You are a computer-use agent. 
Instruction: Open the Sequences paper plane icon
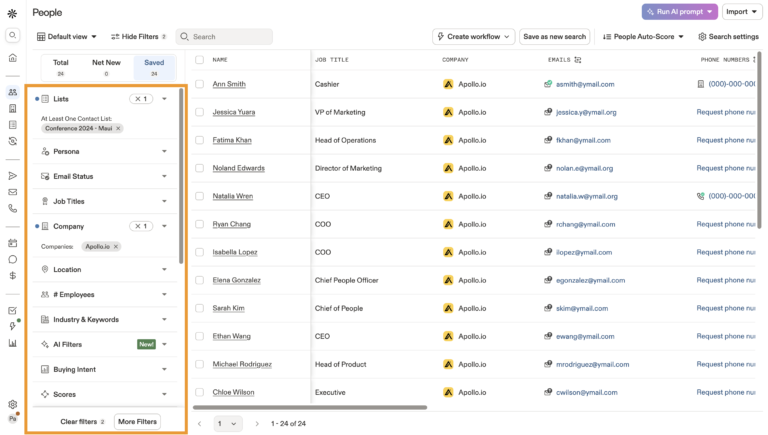(x=13, y=175)
